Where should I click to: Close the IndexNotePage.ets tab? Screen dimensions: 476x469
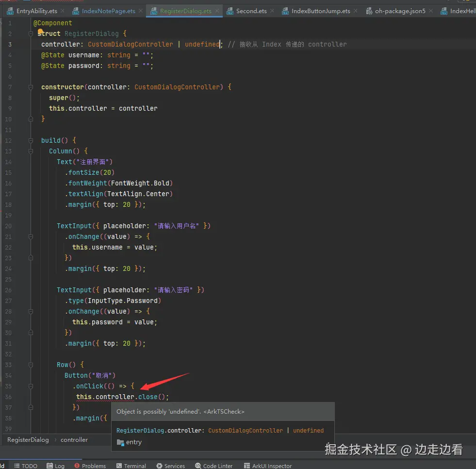(141, 11)
